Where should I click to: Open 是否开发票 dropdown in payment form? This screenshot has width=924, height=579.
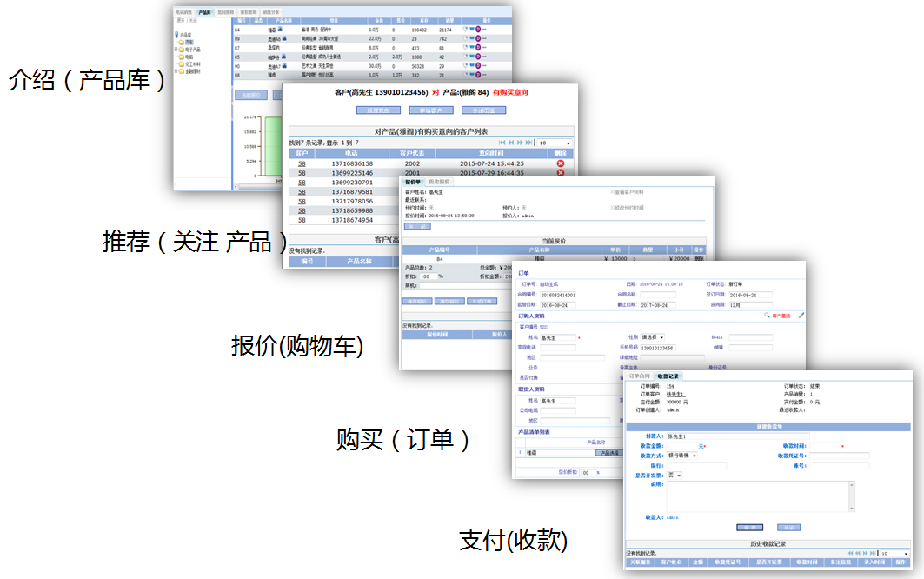point(675,476)
